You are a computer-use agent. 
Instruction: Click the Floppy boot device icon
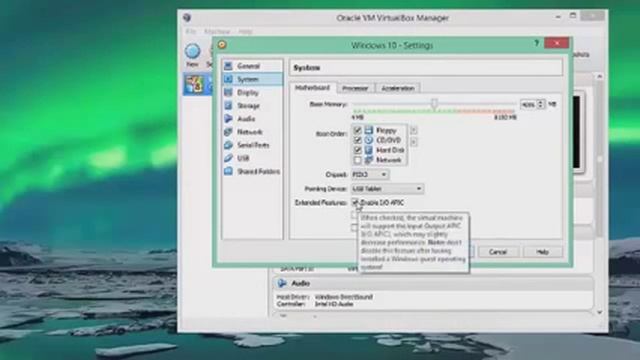tap(369, 130)
